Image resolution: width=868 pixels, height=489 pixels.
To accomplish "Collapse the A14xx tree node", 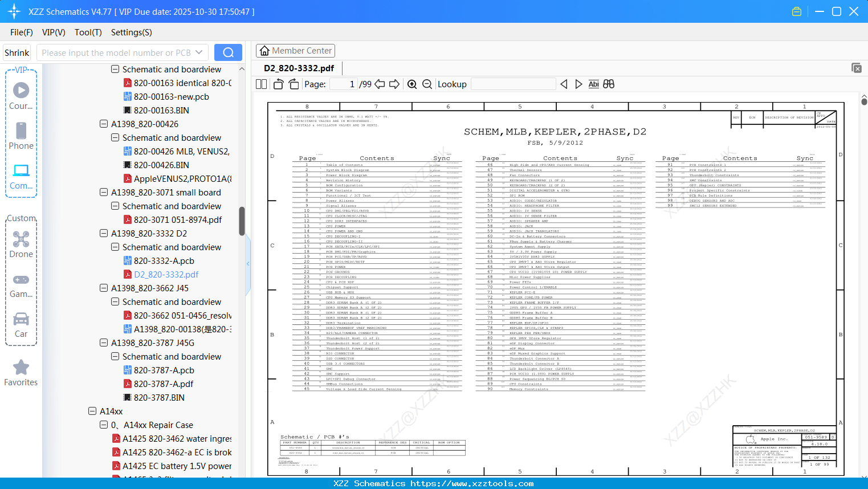I will pos(92,411).
